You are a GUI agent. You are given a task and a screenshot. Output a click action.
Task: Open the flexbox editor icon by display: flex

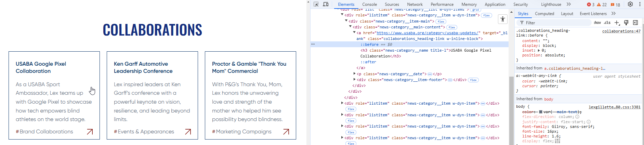(557, 141)
